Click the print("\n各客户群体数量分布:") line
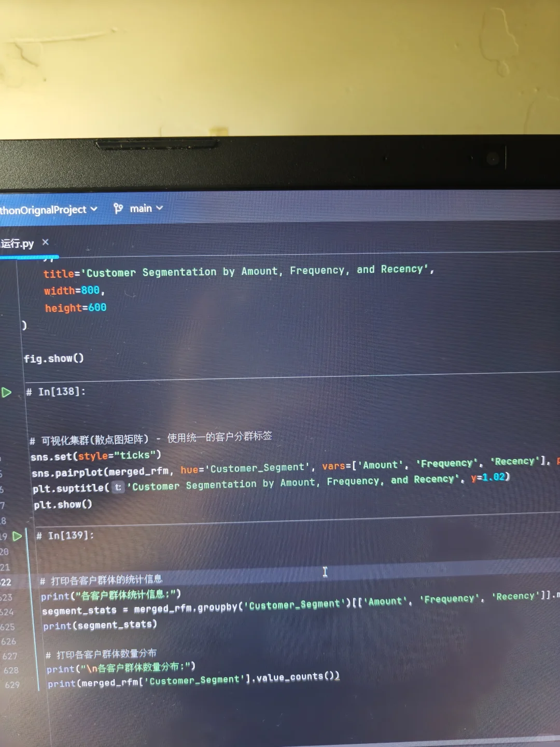560x747 pixels. [x=121, y=668]
